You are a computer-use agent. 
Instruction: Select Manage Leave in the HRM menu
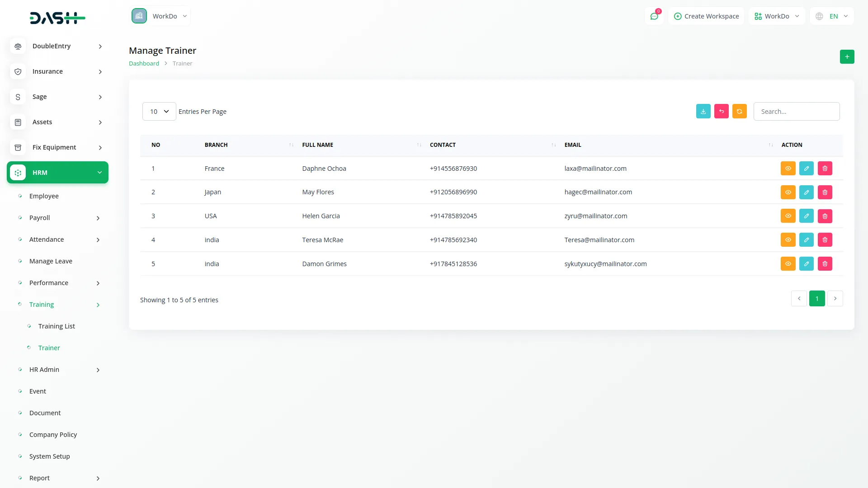[51, 261]
